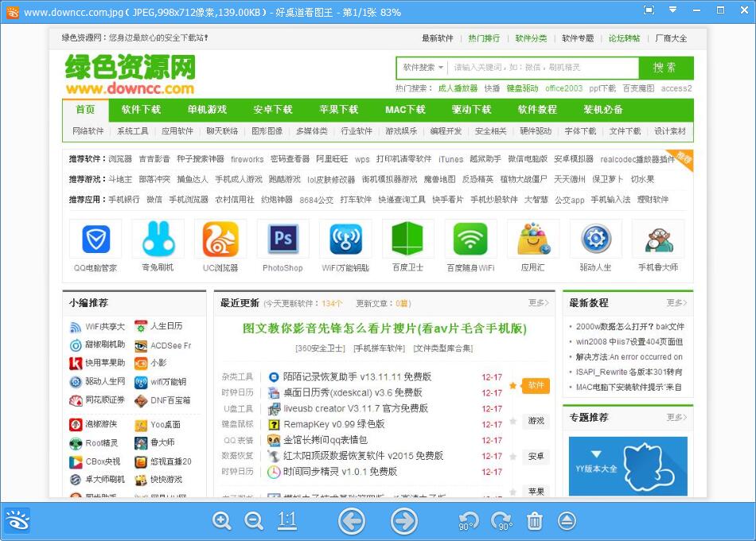The height and width of the screenshot is (541, 756).
Task: Switch to the 首页 tab
Action: (87, 111)
